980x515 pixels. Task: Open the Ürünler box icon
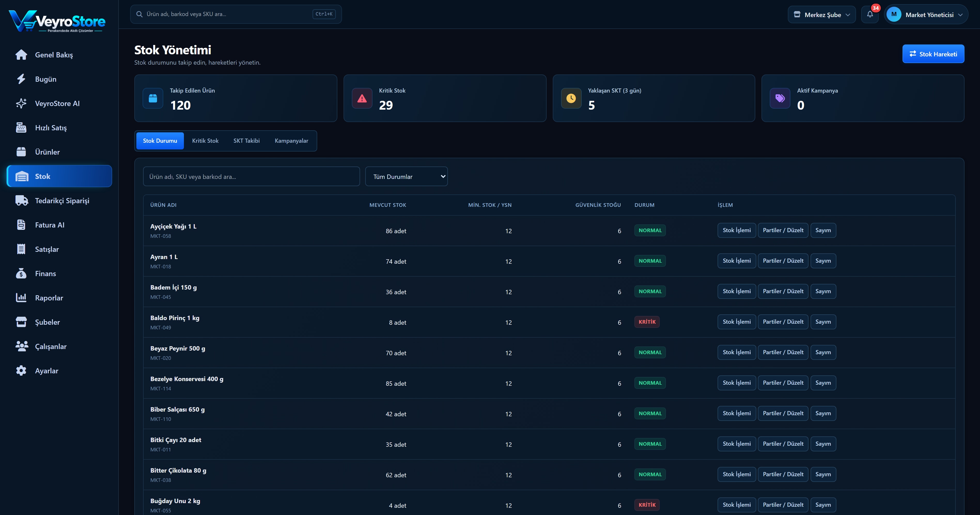coord(21,152)
